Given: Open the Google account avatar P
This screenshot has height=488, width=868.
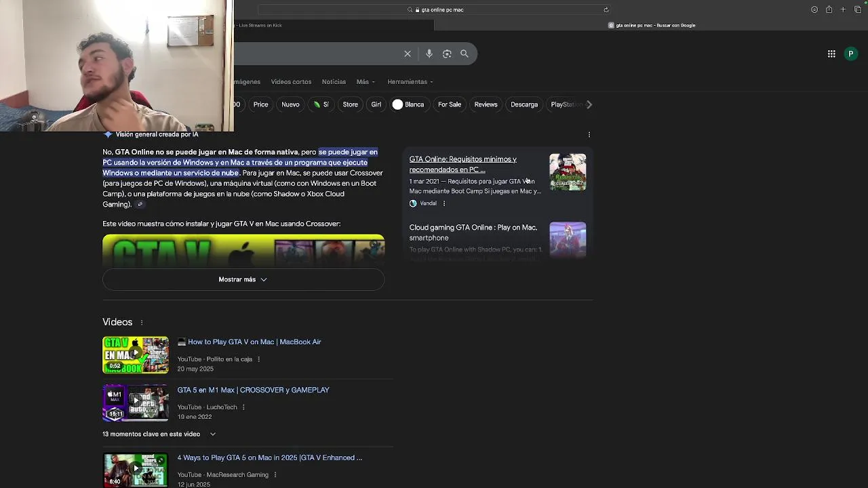Looking at the screenshot, I should pyautogui.click(x=851, y=54).
